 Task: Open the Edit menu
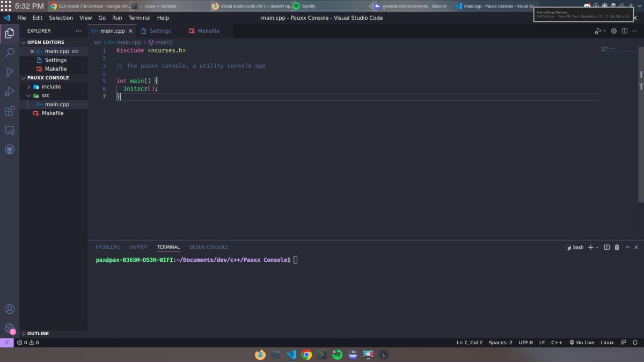click(x=37, y=18)
